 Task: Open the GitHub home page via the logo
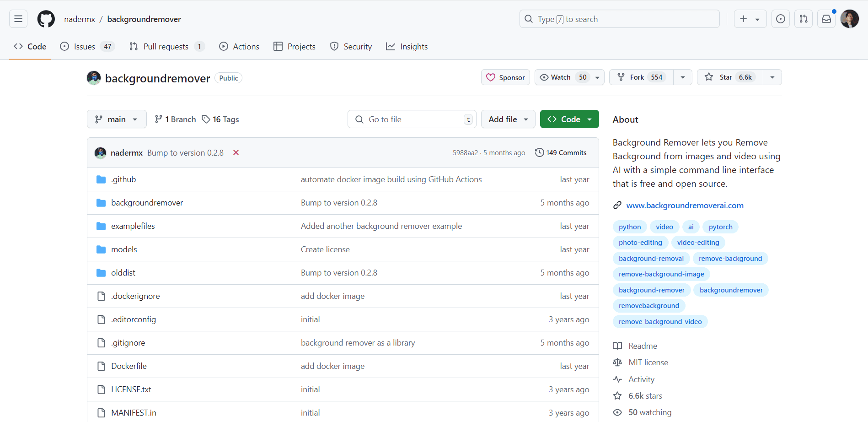(46, 19)
